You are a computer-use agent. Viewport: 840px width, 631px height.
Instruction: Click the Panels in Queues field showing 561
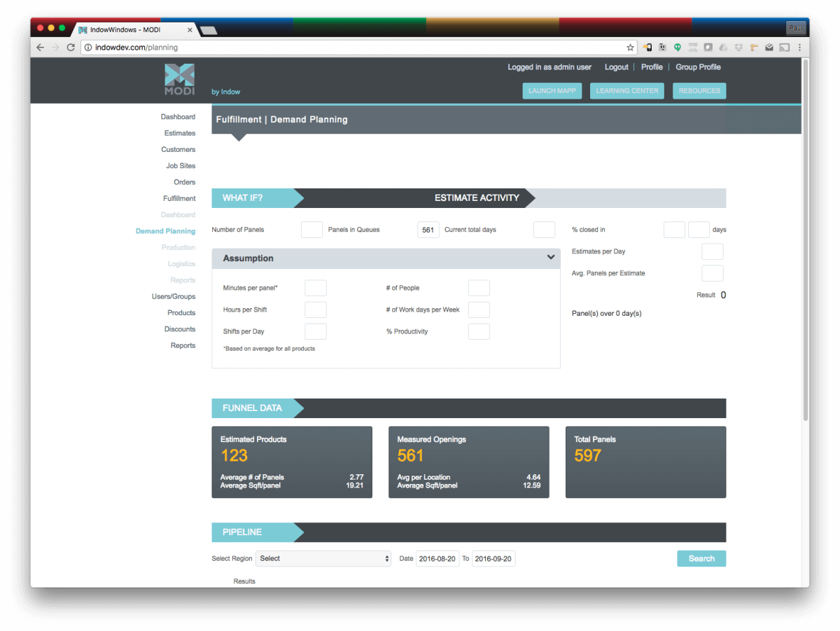[428, 229]
